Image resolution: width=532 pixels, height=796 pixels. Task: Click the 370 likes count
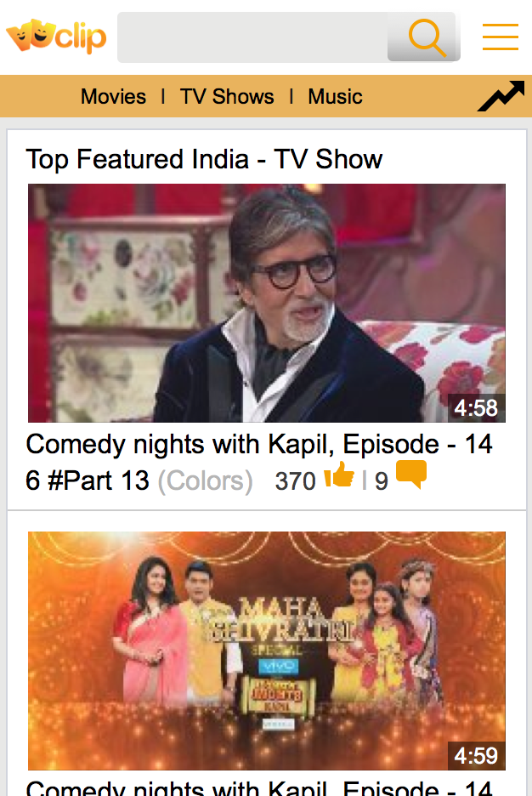click(x=295, y=481)
